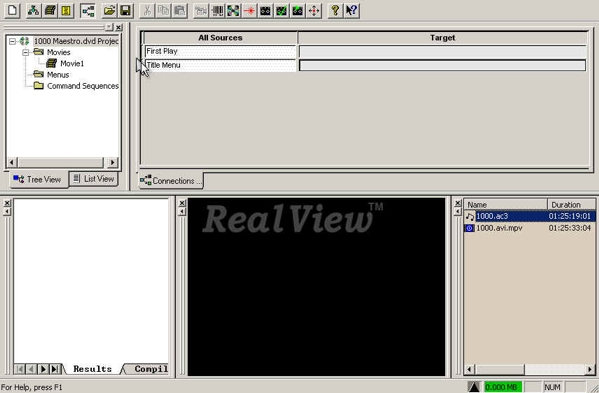
Task: Collapse the 1000 Maestro.dvd Project root node
Action: click(x=13, y=41)
